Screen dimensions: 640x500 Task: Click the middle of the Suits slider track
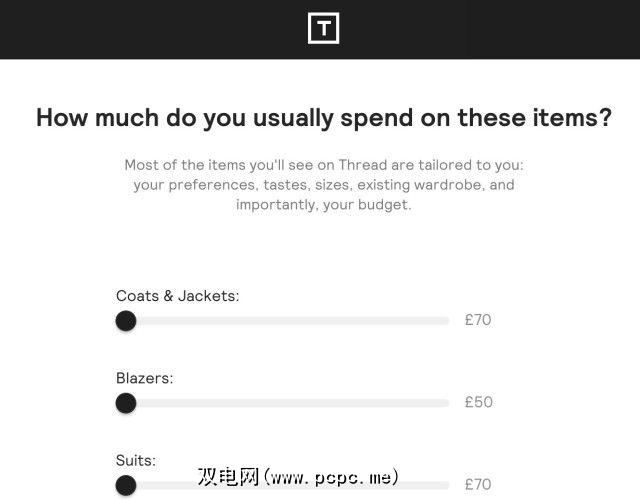tap(283, 485)
